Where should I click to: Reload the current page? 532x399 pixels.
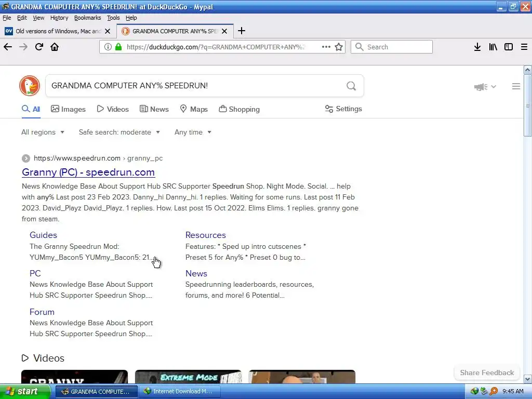pyautogui.click(x=39, y=47)
